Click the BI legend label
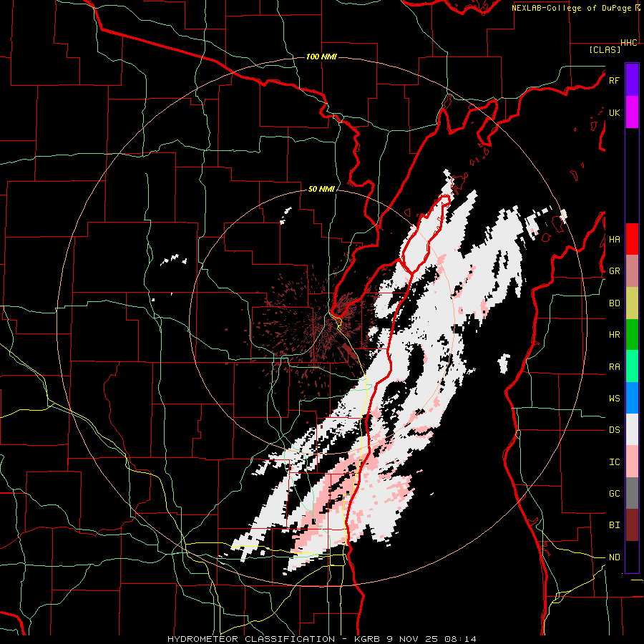Image resolution: width=644 pixels, height=644 pixels. click(614, 525)
